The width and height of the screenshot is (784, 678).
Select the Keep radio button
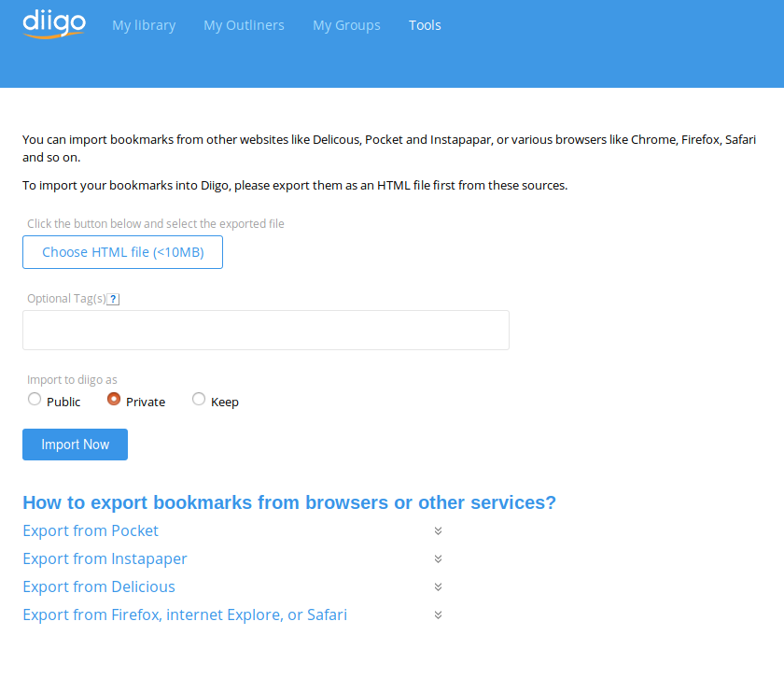click(x=199, y=400)
